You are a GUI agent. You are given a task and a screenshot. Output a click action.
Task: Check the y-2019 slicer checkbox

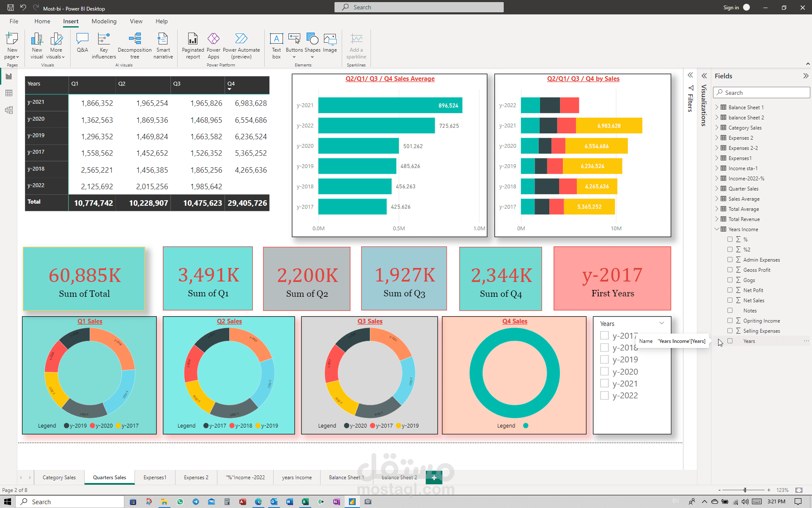(x=604, y=359)
